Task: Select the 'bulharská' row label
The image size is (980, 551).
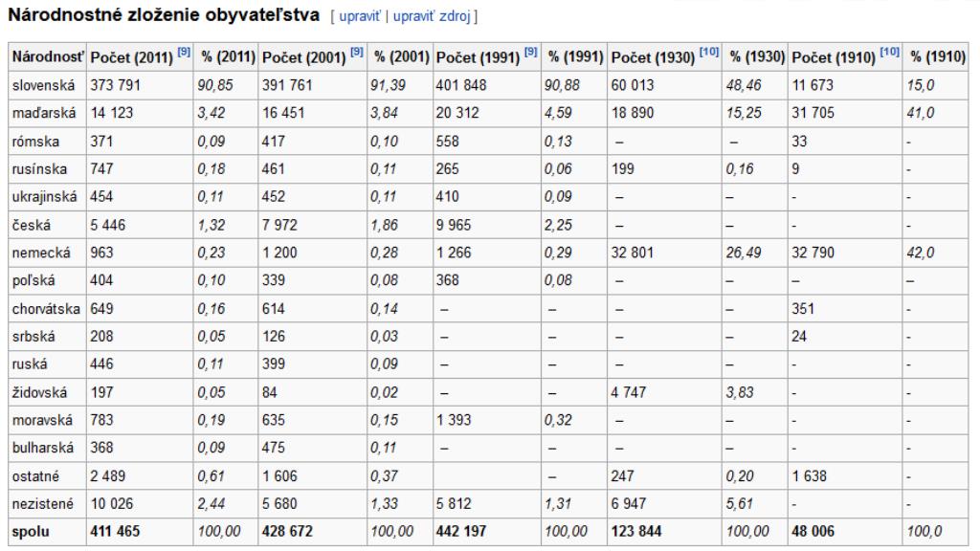Action: [42, 448]
